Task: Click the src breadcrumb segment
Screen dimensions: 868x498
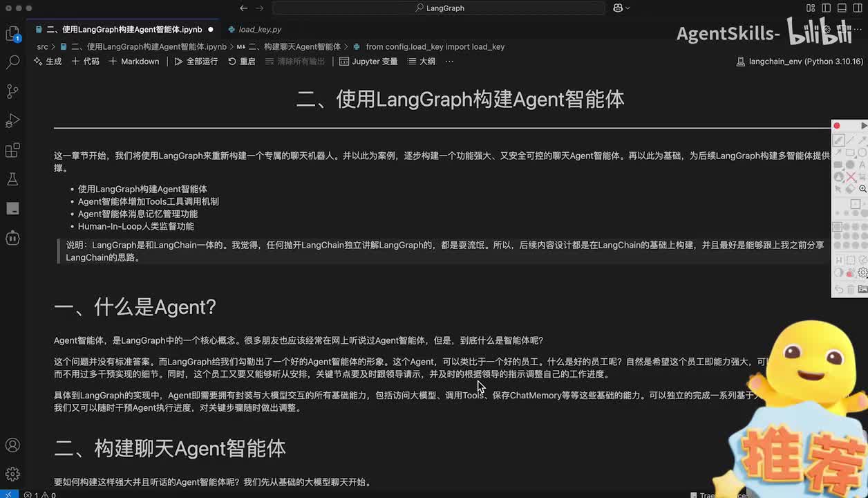Action: (x=43, y=47)
